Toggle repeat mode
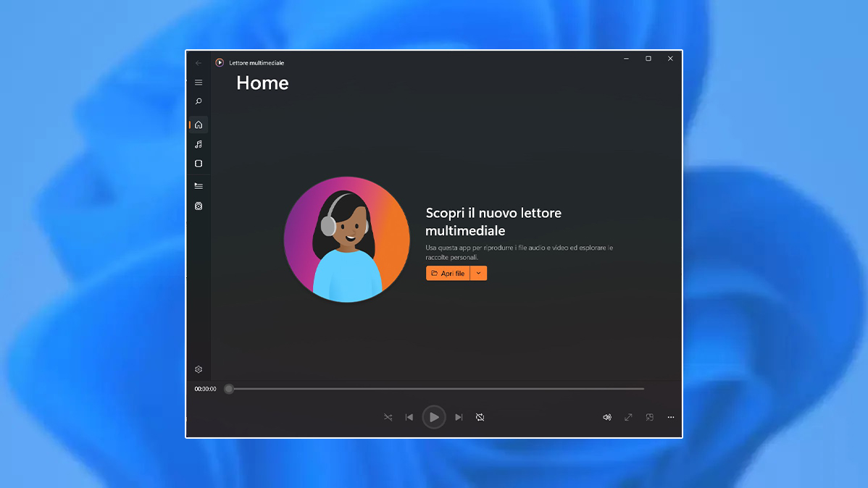 [480, 417]
